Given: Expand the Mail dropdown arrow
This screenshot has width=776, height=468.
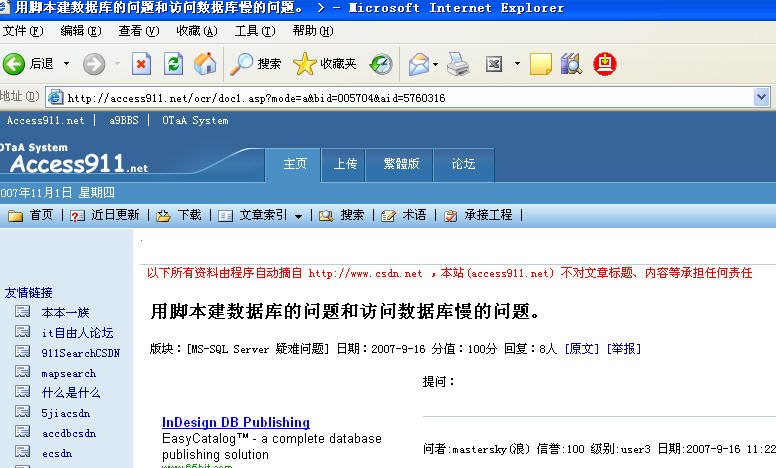Looking at the screenshot, I should click(x=436, y=64).
